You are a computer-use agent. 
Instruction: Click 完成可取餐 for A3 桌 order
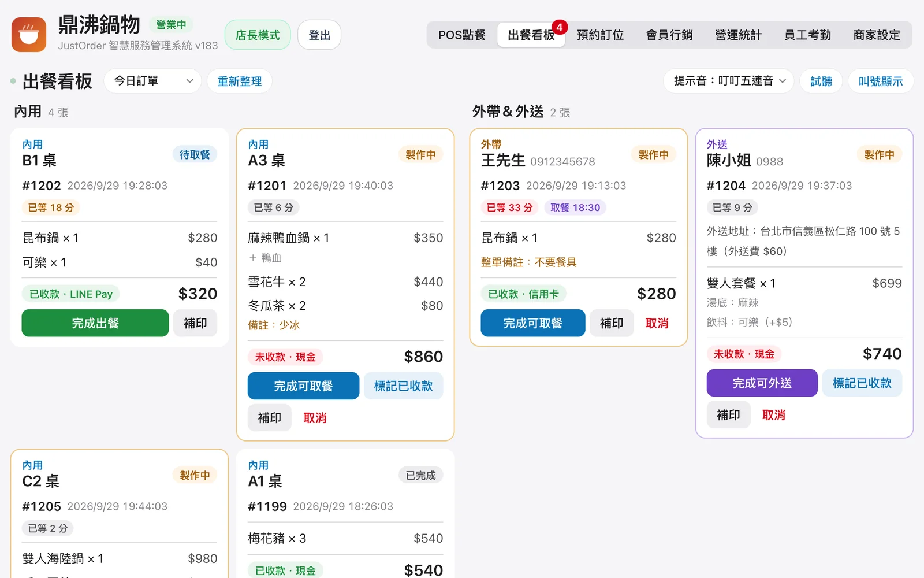[x=303, y=386]
